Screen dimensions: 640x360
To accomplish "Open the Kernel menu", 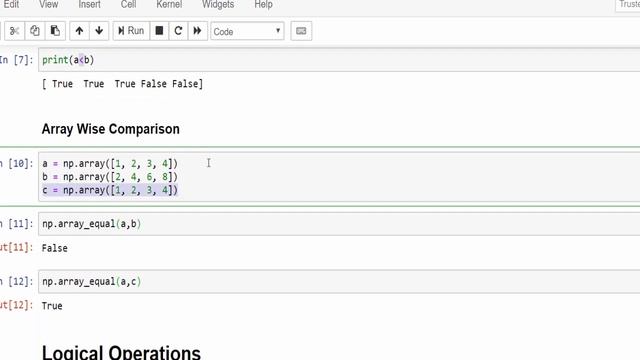I will coord(169,5).
